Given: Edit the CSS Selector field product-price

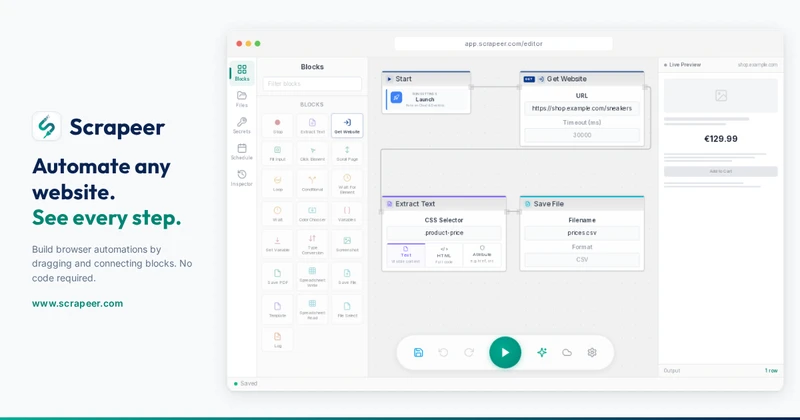Looking at the screenshot, I should tap(444, 233).
